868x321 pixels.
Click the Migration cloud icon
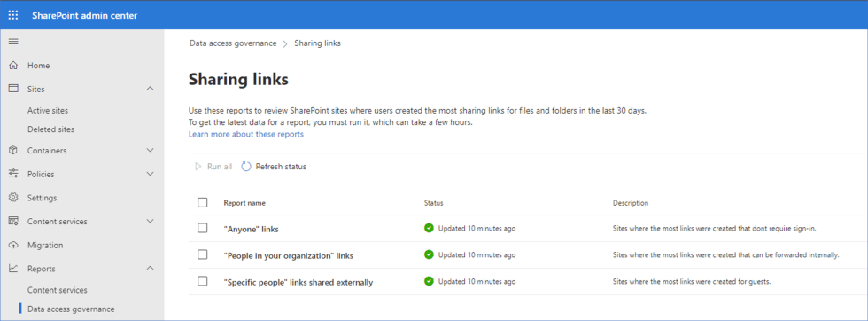[x=14, y=245]
